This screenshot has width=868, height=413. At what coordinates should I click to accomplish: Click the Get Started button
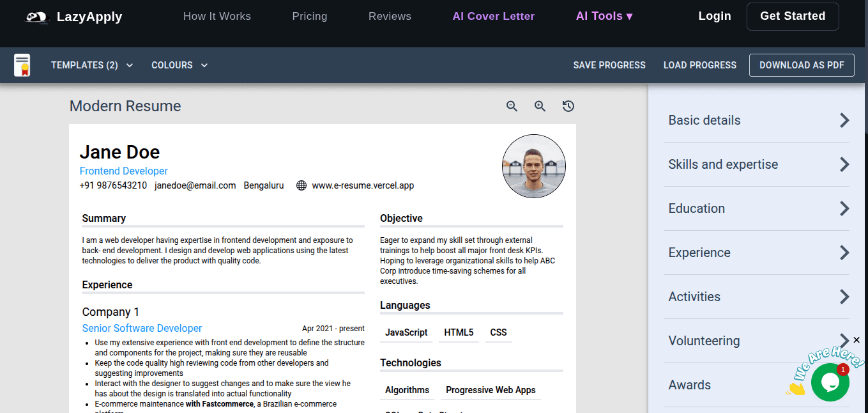(793, 16)
